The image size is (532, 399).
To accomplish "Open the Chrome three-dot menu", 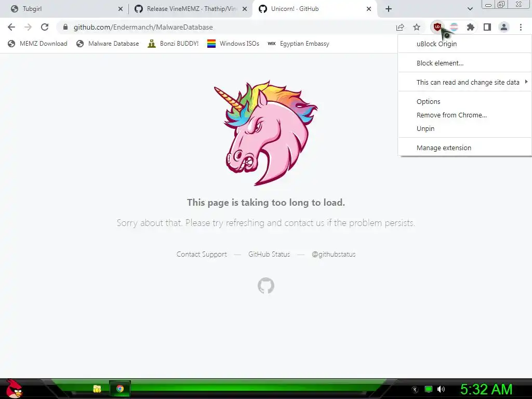I will 521,27.
